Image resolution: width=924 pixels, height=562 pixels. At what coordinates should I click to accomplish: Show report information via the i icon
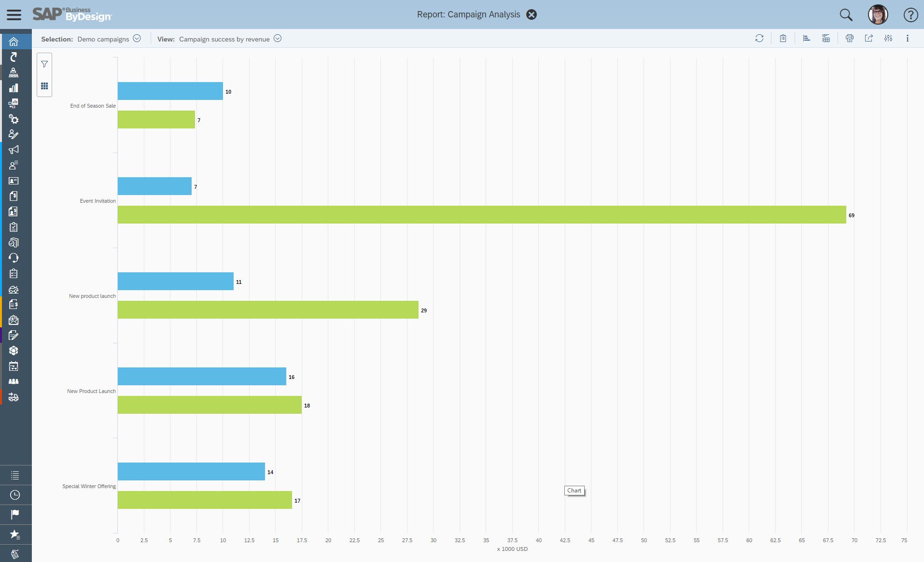point(907,39)
